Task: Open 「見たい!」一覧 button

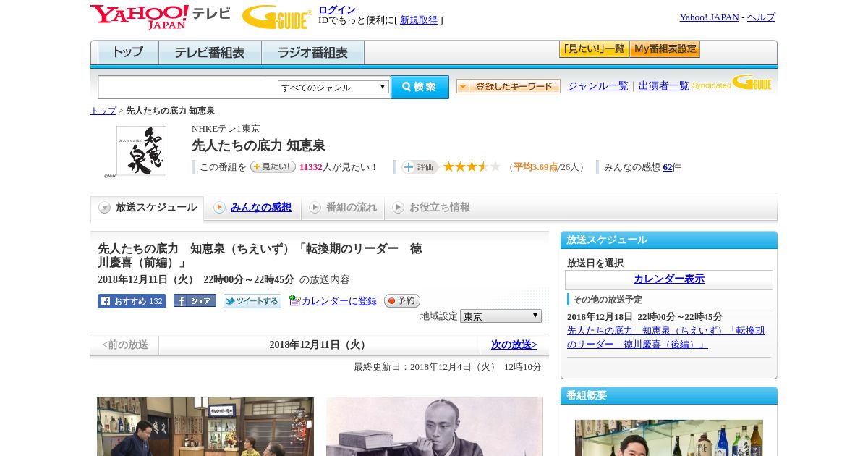Action: click(x=594, y=49)
